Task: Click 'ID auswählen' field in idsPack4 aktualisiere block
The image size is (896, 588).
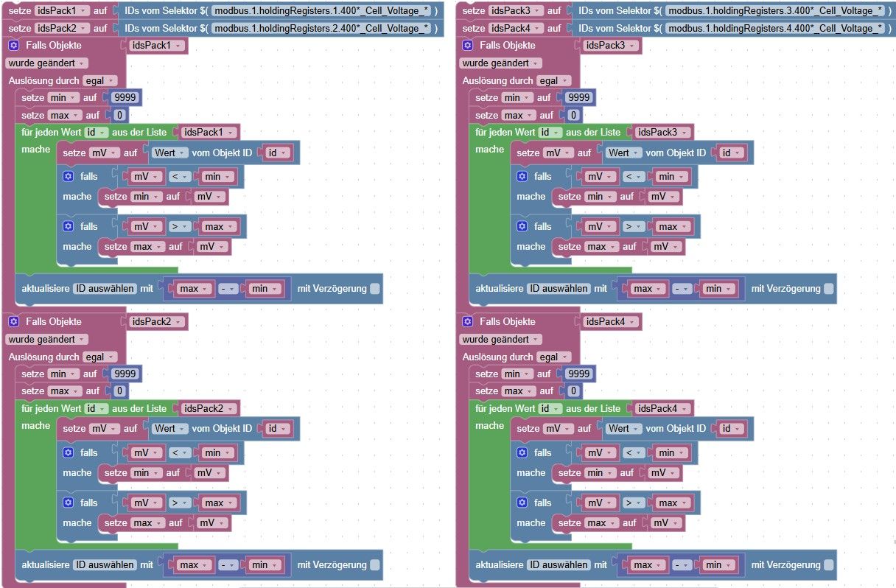Action: click(x=559, y=565)
